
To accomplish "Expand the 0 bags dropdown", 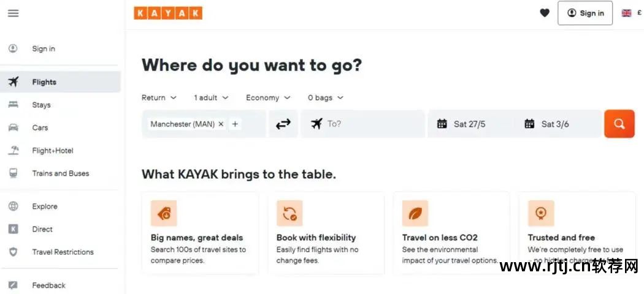I will point(325,97).
